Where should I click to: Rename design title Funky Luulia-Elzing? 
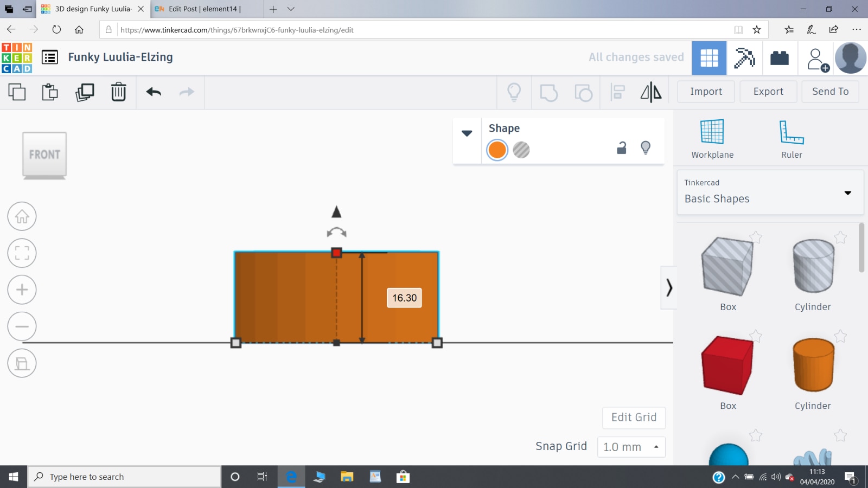coord(120,57)
